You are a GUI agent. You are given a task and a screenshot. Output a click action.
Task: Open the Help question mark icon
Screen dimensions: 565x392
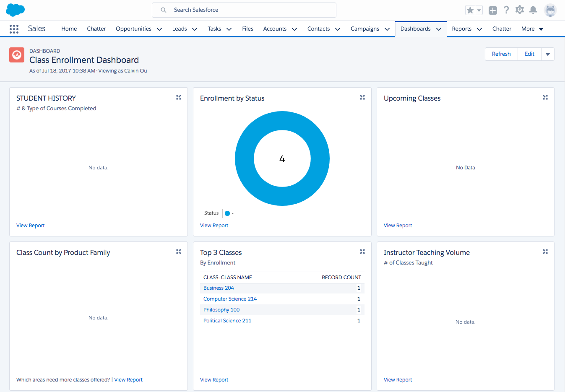click(x=506, y=10)
